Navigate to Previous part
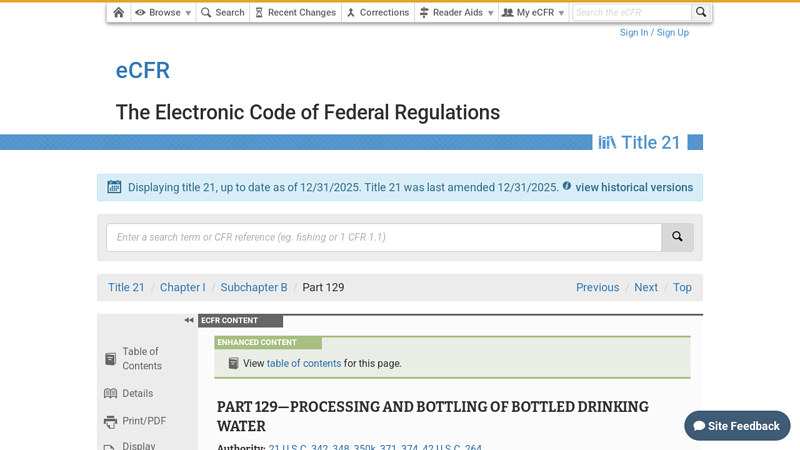Screen dimensions: 800x450 point(597,287)
